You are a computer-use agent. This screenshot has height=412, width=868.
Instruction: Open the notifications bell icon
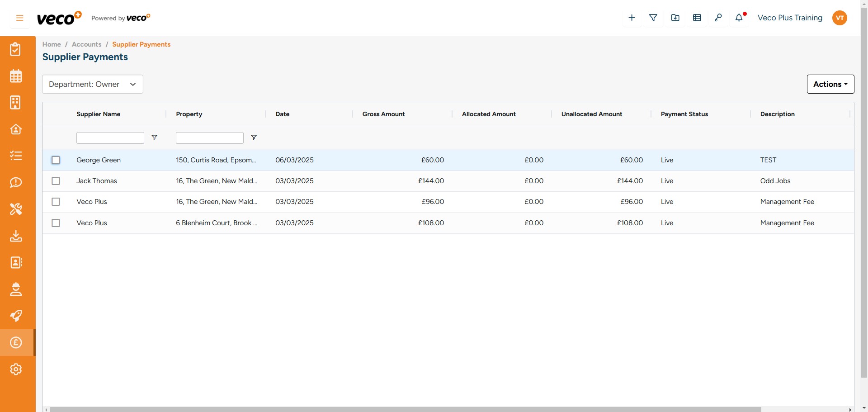click(739, 18)
